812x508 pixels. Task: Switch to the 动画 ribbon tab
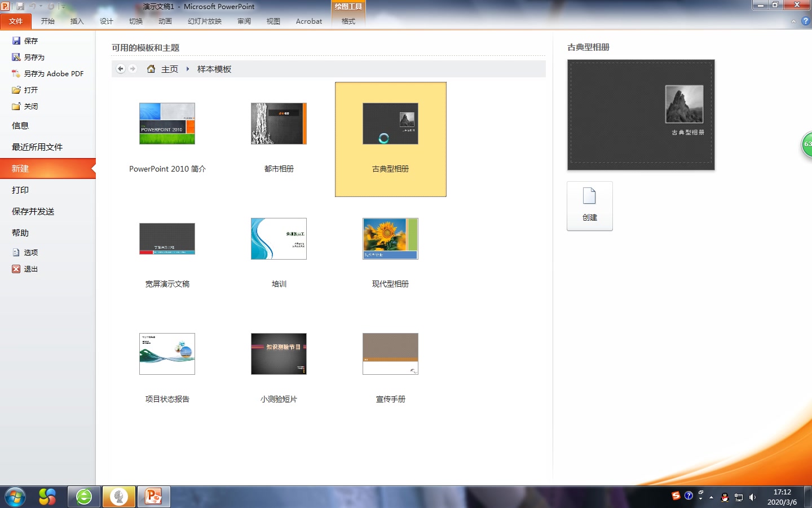[165, 21]
